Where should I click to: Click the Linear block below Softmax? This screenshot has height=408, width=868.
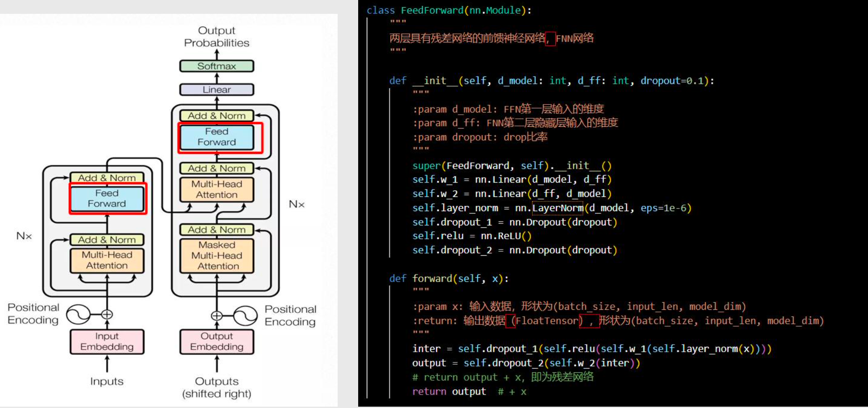[x=217, y=90]
